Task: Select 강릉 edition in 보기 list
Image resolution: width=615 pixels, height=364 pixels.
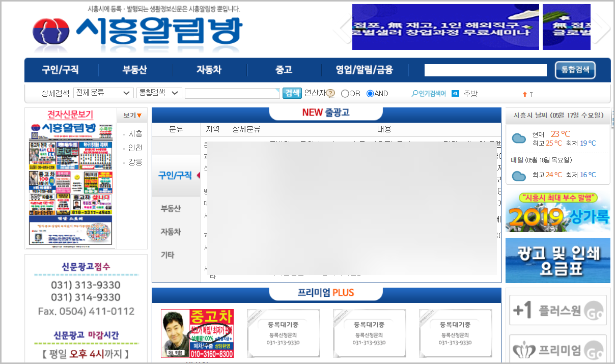Action: pyautogui.click(x=135, y=162)
